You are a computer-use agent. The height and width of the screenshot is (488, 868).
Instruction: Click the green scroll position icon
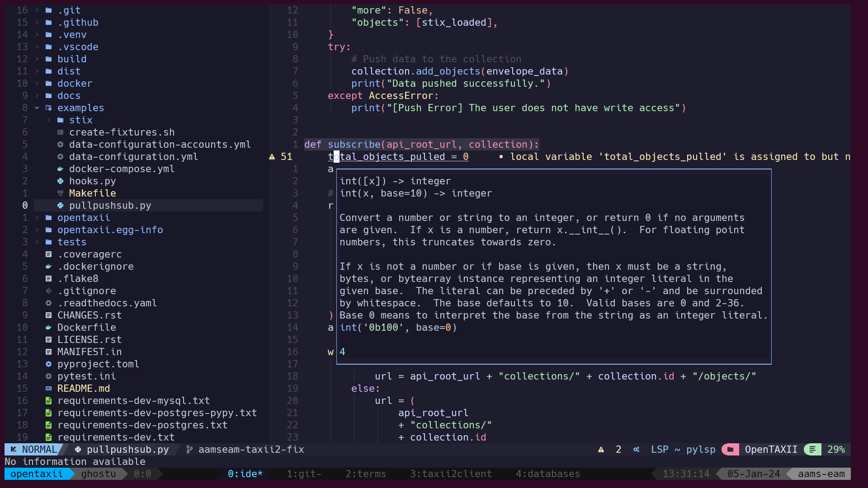[812, 450]
